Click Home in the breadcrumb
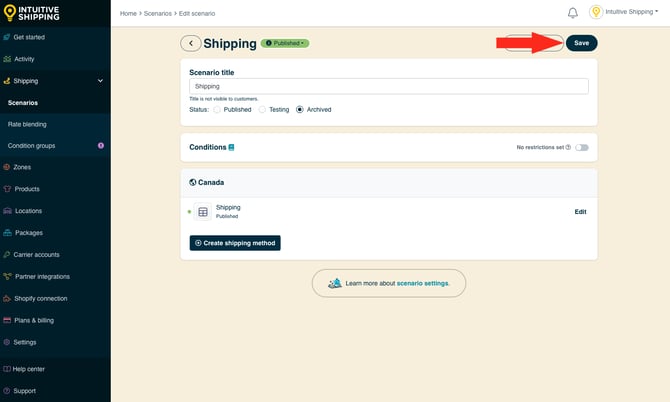Image resolution: width=670 pixels, height=402 pixels. tap(128, 14)
